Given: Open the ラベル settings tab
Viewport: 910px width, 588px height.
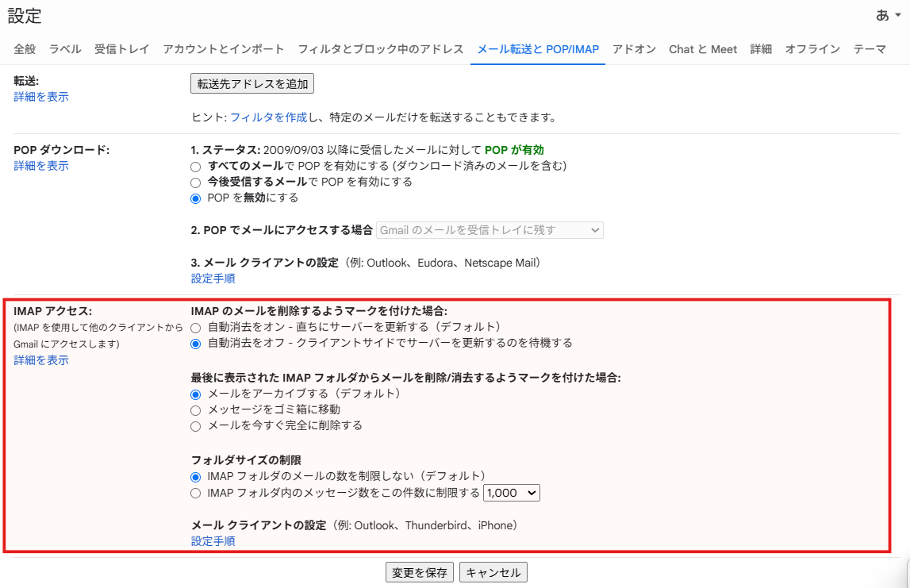Looking at the screenshot, I should pyautogui.click(x=64, y=48).
